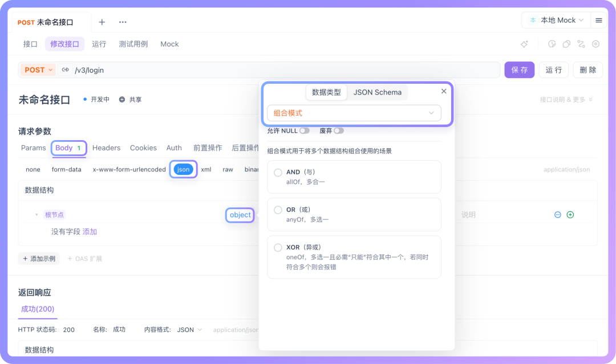The height and width of the screenshot is (364, 616).
Task: Open the 本地 Mock environment dropdown
Action: pos(556,20)
